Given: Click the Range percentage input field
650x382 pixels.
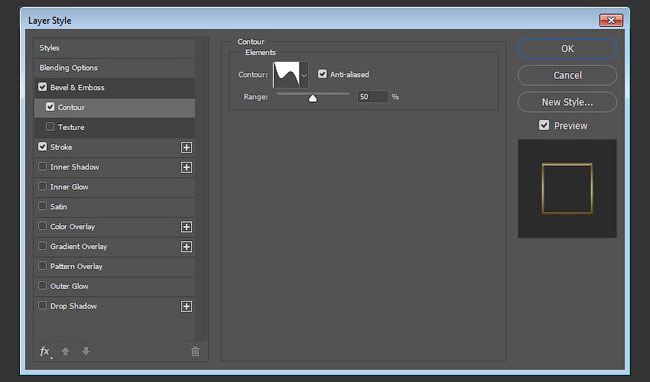Looking at the screenshot, I should pos(373,97).
